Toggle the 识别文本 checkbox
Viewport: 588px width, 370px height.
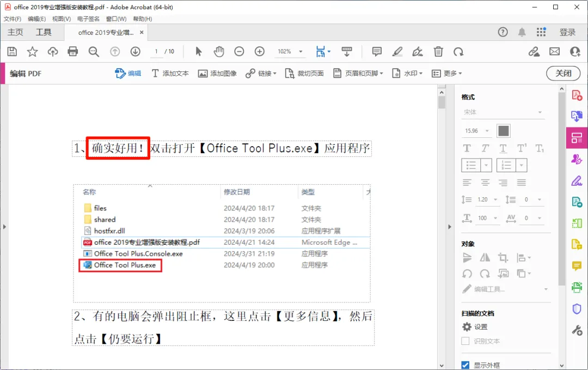pyautogui.click(x=465, y=341)
